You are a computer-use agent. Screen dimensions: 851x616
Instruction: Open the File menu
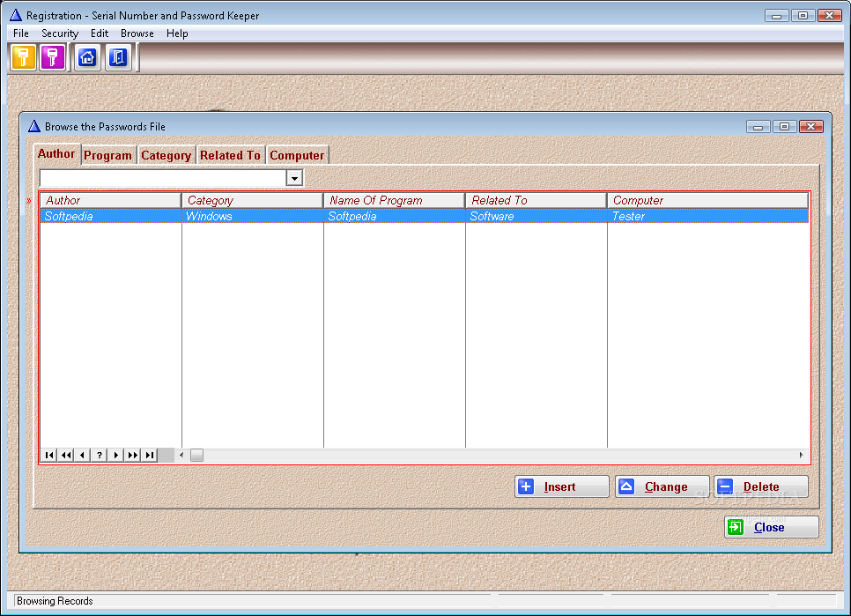[x=21, y=33]
